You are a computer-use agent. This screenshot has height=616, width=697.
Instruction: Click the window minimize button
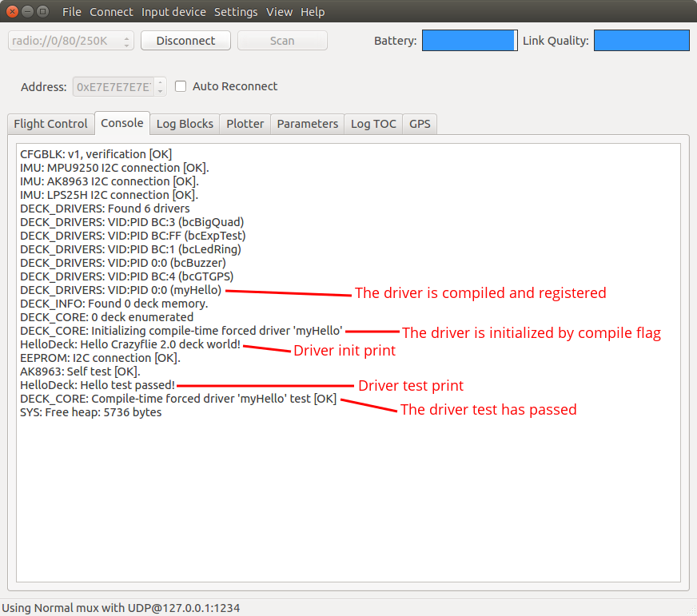[x=28, y=12]
